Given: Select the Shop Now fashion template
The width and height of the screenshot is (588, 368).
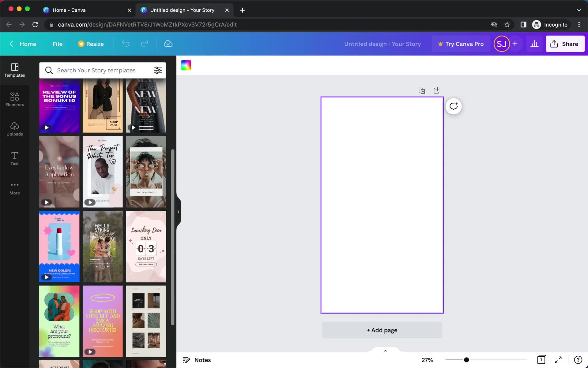Looking at the screenshot, I should point(103,106).
